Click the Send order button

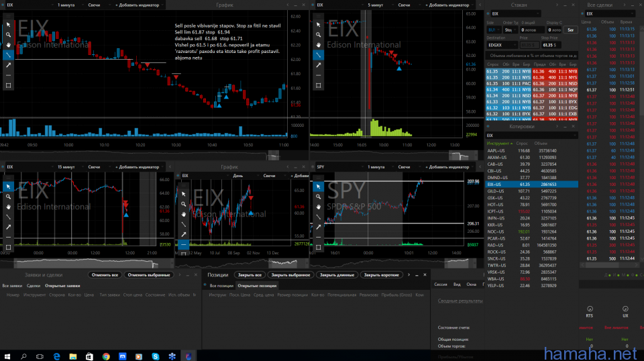[570, 30]
